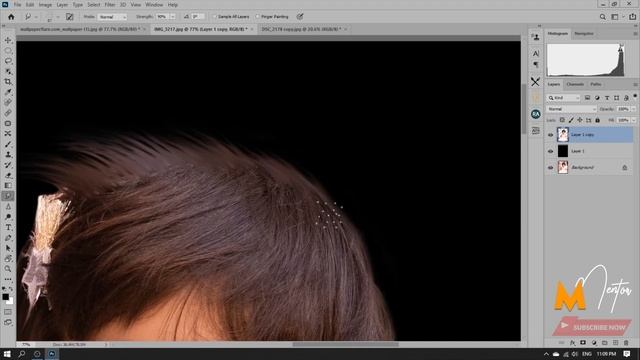Select the Gradient tool

click(x=8, y=186)
